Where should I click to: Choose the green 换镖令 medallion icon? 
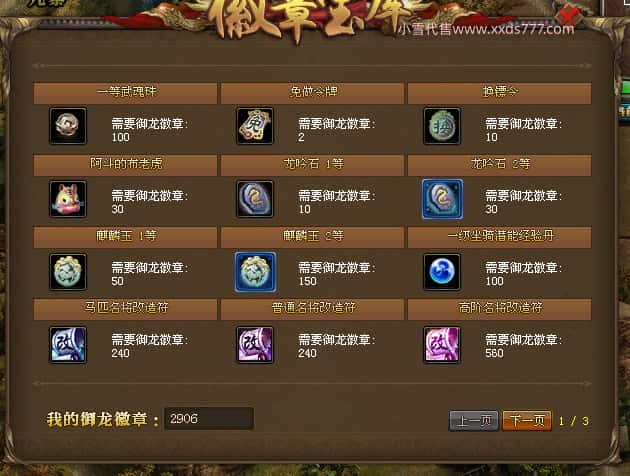[x=442, y=126]
